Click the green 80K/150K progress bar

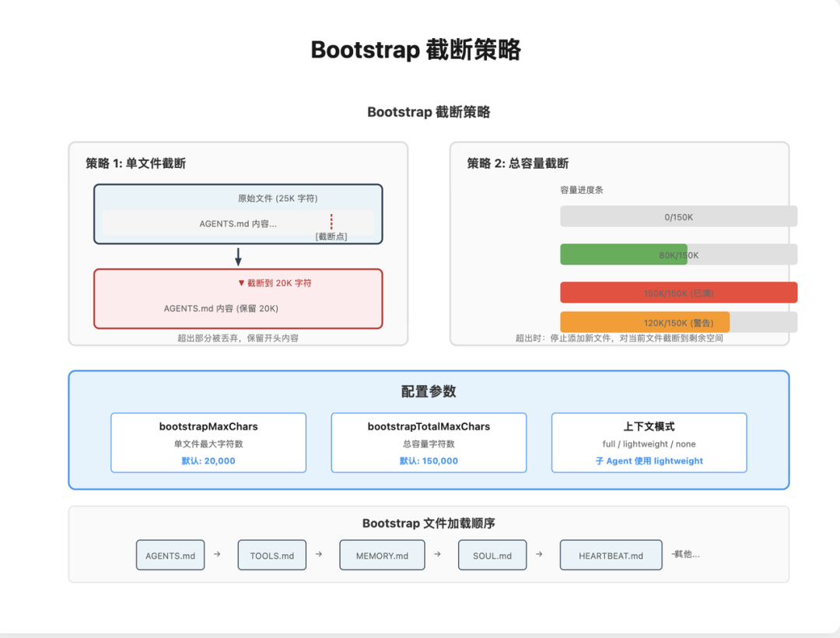624,254
